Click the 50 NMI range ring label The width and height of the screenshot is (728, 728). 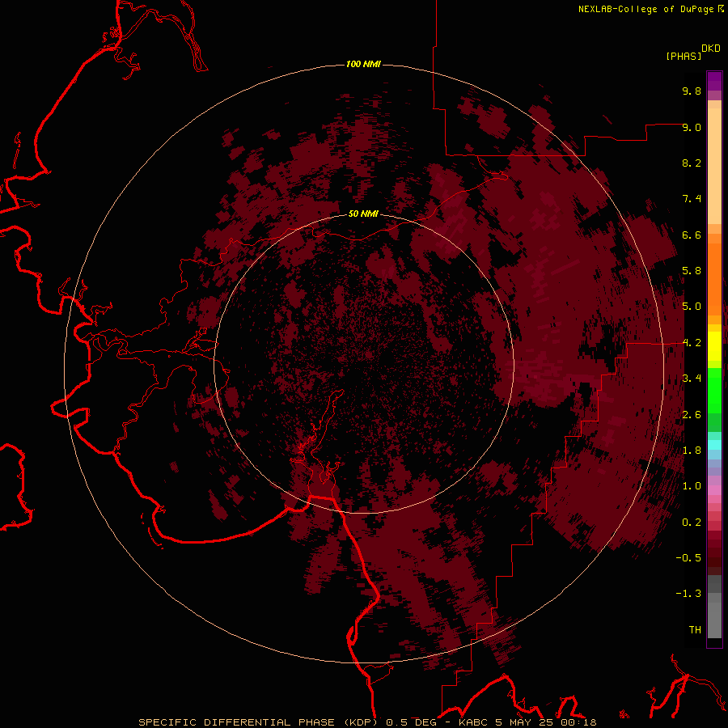tap(363, 214)
